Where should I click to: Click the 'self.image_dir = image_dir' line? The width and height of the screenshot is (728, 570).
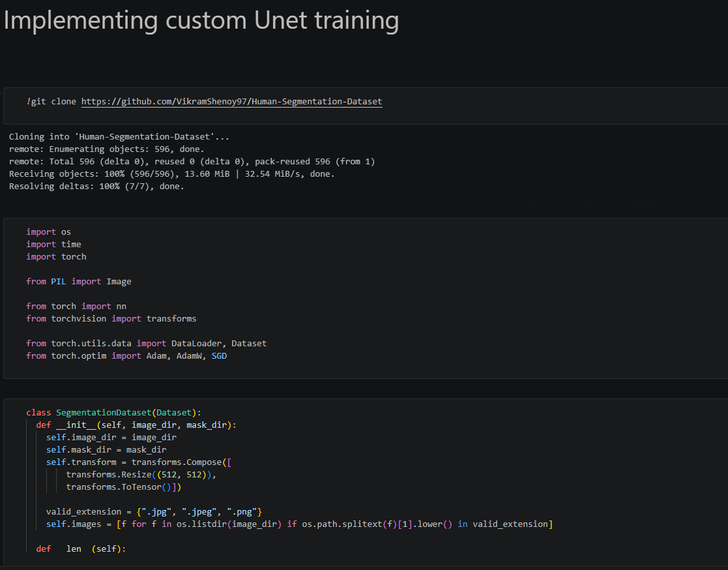(x=111, y=437)
